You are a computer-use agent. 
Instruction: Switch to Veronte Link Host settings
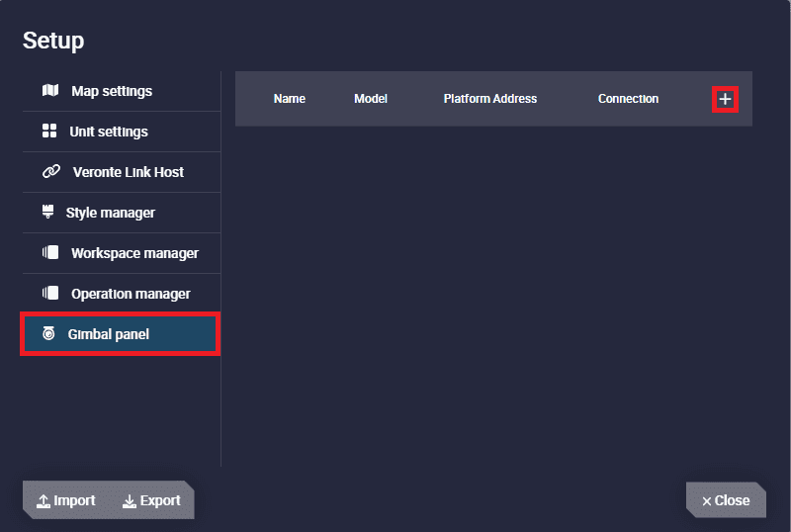pos(122,172)
